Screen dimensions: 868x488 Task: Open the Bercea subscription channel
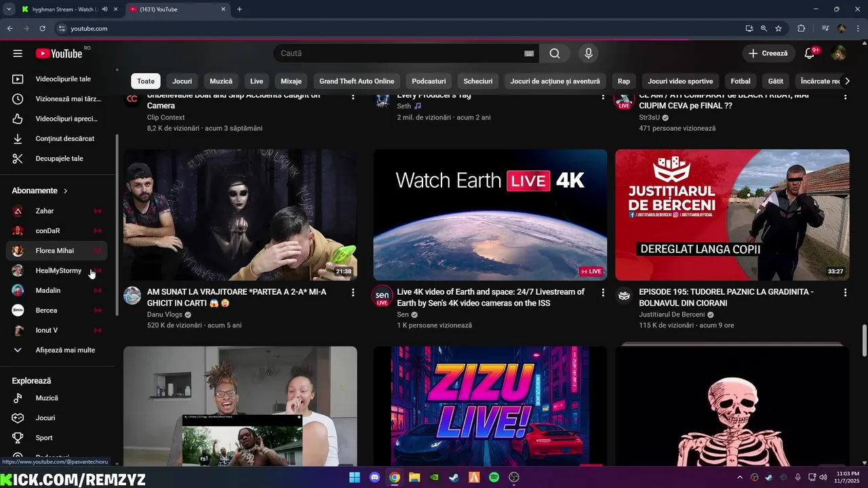click(x=56, y=310)
